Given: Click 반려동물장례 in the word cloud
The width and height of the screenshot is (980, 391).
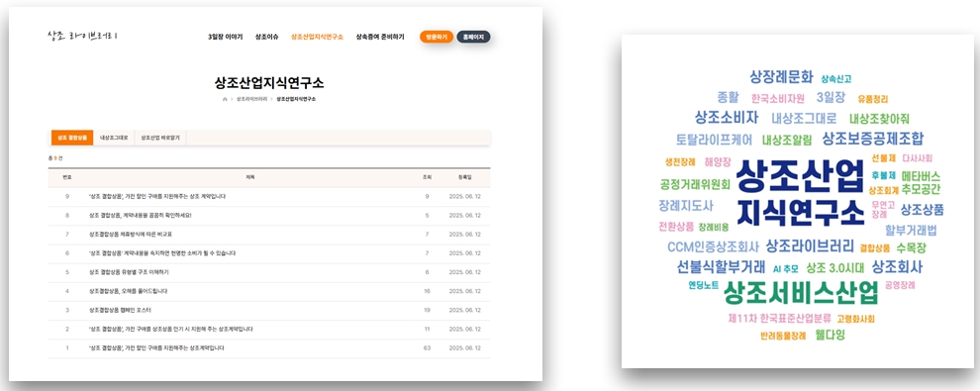Looking at the screenshot, I should (783, 336).
